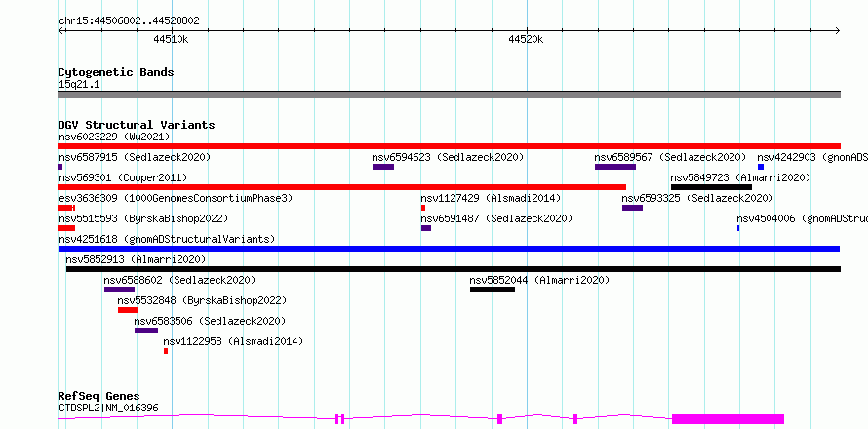Click the 44510k ruler tick label
868x429 pixels.
coord(171,39)
